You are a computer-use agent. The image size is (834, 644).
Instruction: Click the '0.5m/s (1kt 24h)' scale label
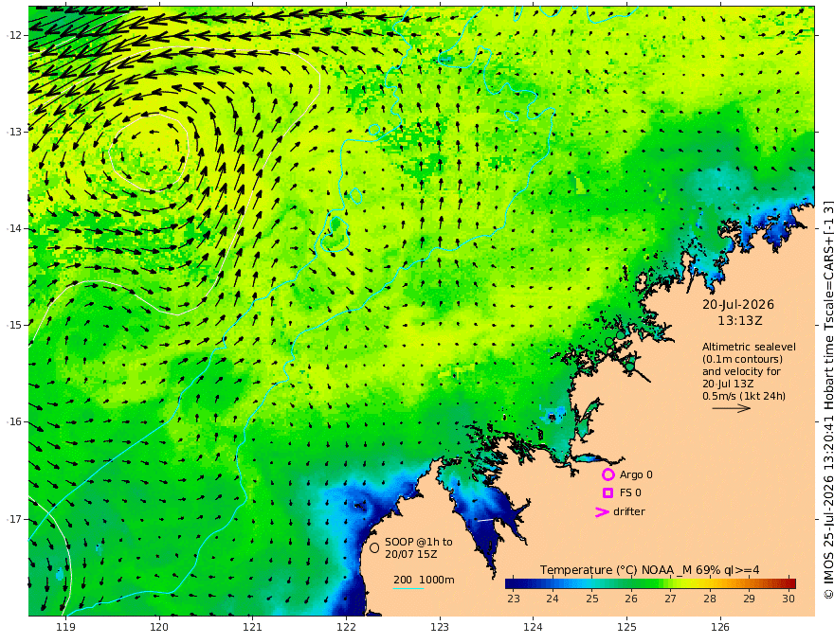(744, 396)
